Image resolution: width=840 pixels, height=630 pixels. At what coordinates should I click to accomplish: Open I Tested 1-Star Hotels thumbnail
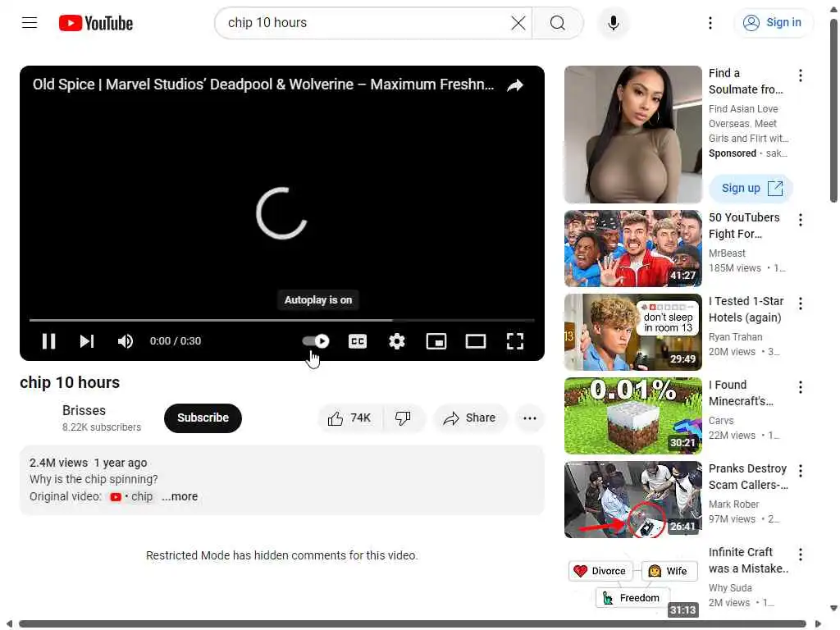click(632, 332)
